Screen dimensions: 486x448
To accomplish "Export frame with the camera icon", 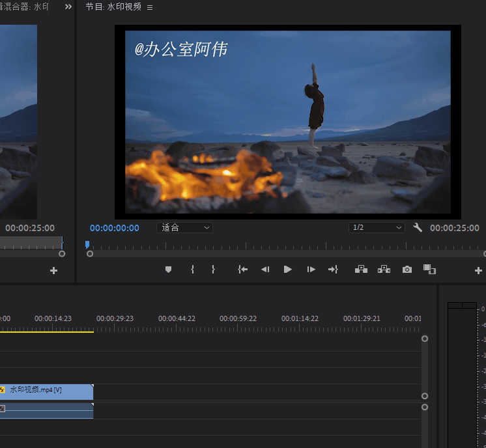I will (407, 270).
